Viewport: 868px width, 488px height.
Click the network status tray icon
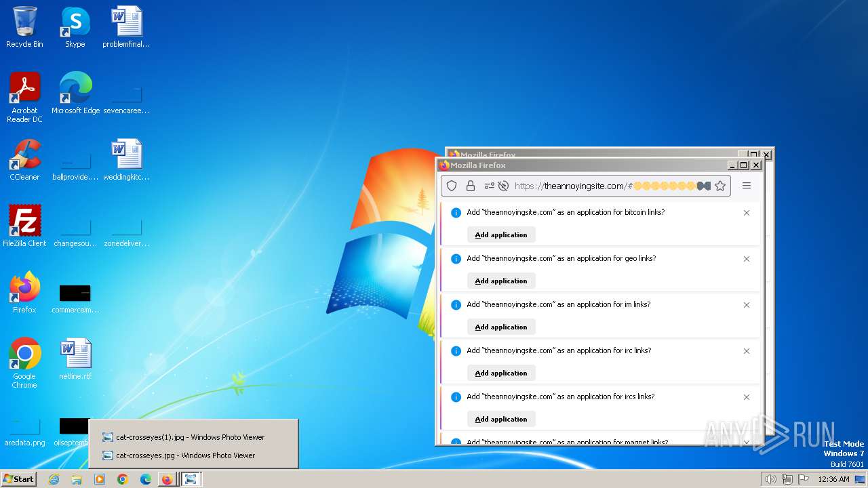click(787, 479)
